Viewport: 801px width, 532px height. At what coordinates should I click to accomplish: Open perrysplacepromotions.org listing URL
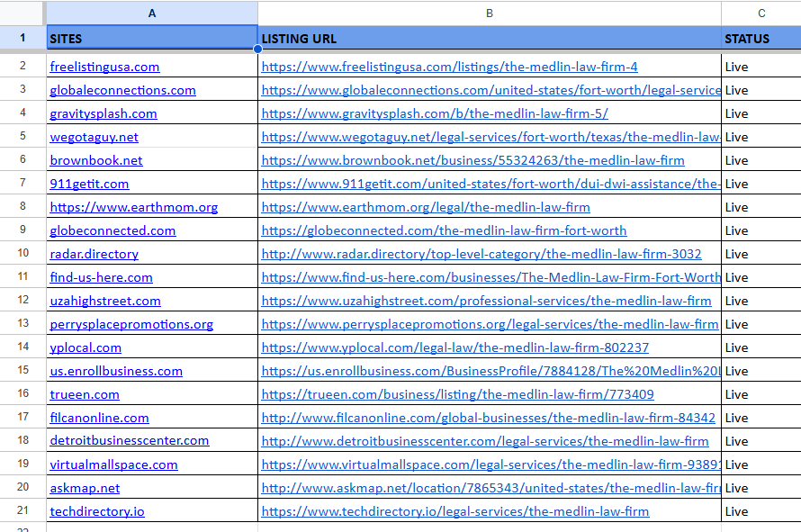click(x=490, y=325)
